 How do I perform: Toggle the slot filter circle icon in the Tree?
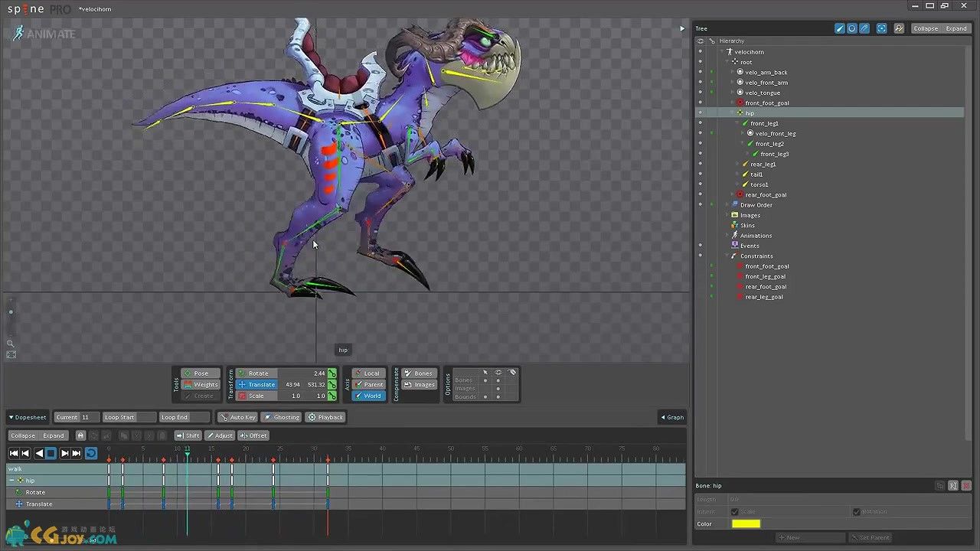pos(851,28)
